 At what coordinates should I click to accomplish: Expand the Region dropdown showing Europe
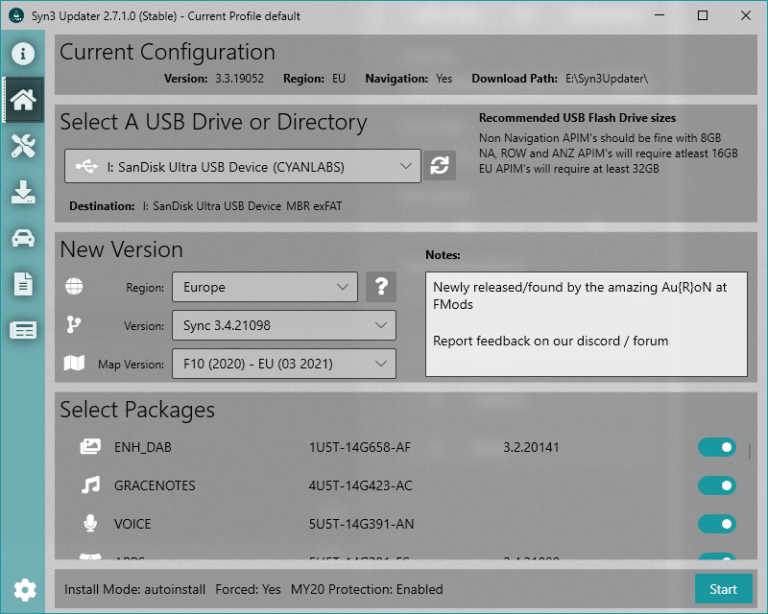pyautogui.click(x=265, y=287)
